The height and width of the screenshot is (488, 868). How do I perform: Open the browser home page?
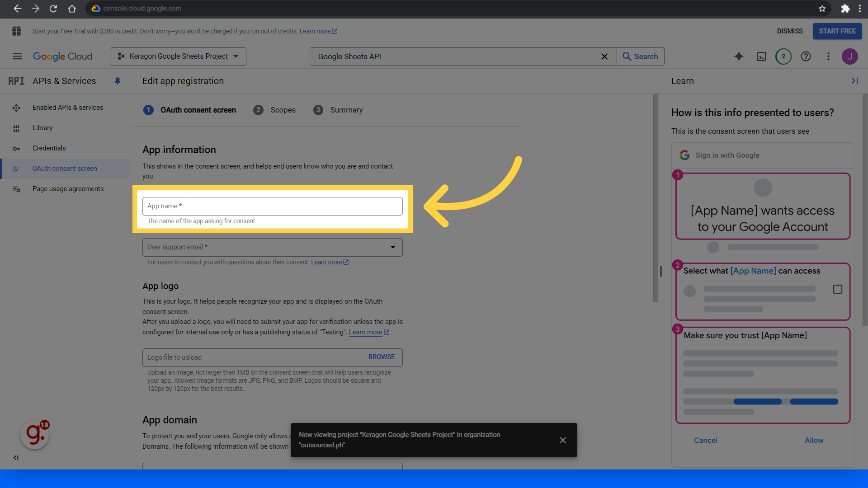click(72, 9)
